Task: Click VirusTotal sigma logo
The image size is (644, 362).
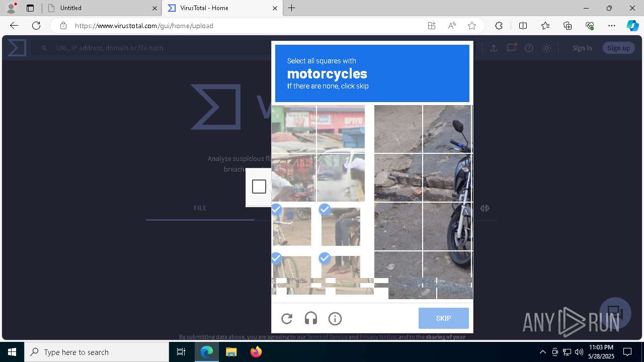Action: 17,48
